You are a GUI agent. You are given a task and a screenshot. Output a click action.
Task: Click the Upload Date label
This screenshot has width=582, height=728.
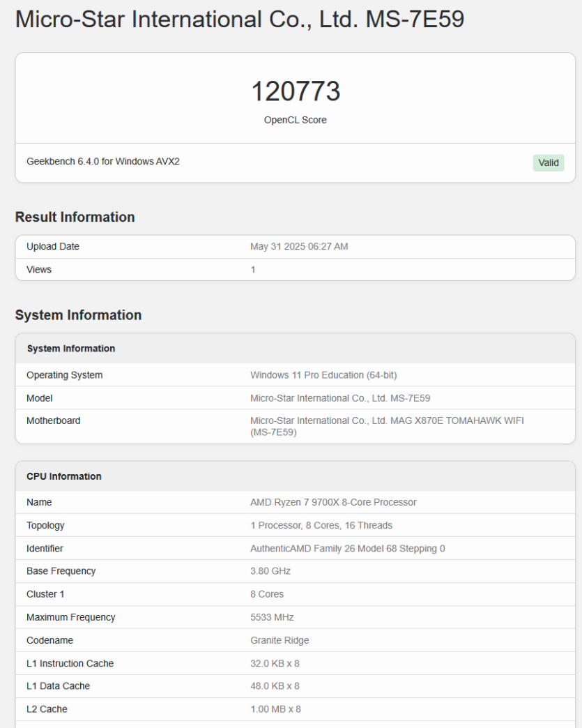click(53, 247)
